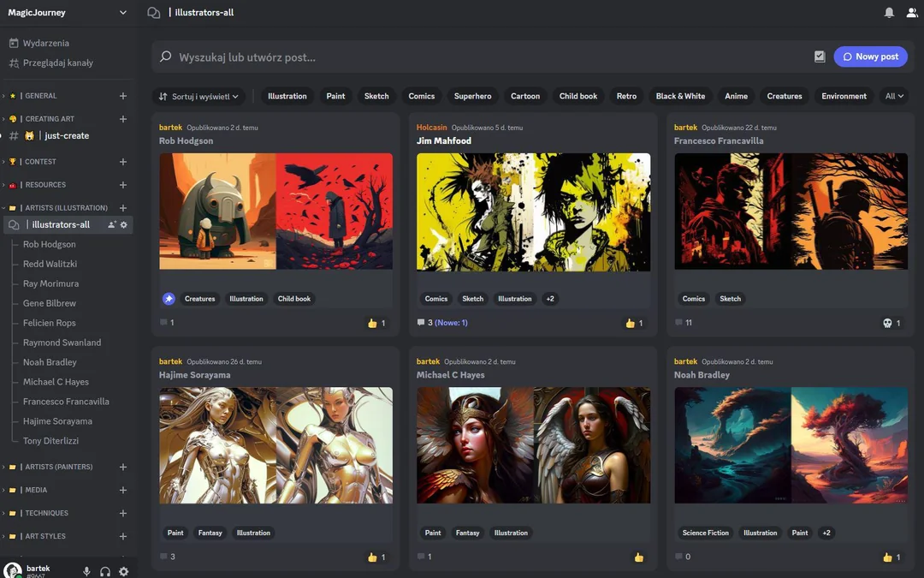
Task: Add channel to ART STYLES category
Action: click(x=123, y=536)
